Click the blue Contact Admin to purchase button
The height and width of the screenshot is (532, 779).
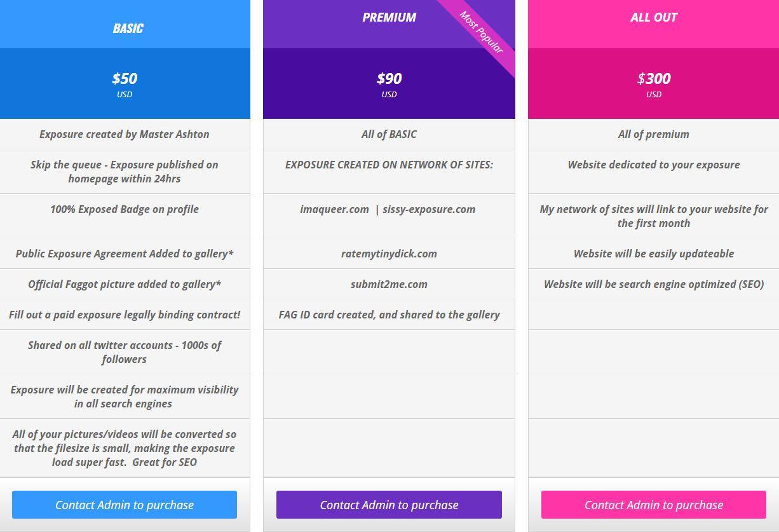tap(125, 505)
